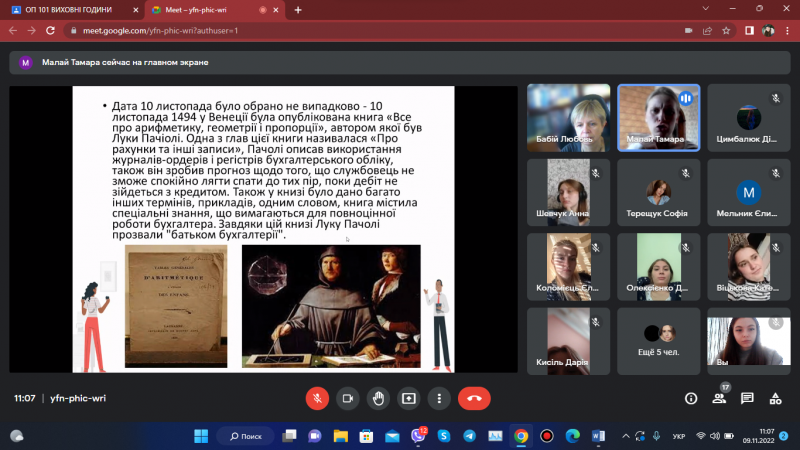The width and height of the screenshot is (800, 450).
Task: Open taskbar clock showing 09.11.2022
Action: (759, 436)
